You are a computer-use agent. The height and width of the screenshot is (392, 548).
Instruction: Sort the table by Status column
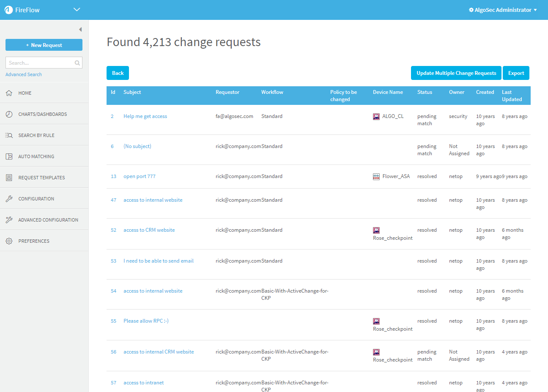click(425, 92)
